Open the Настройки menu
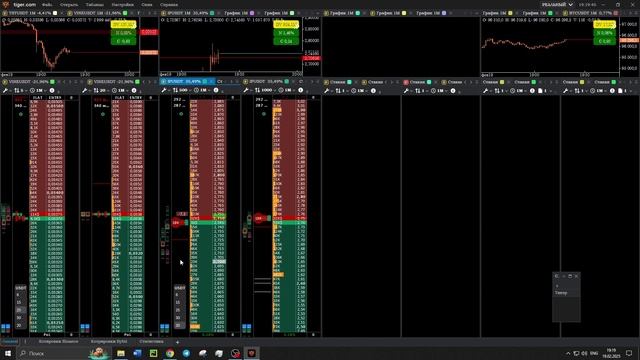This screenshot has height=360, width=640. [122, 4]
